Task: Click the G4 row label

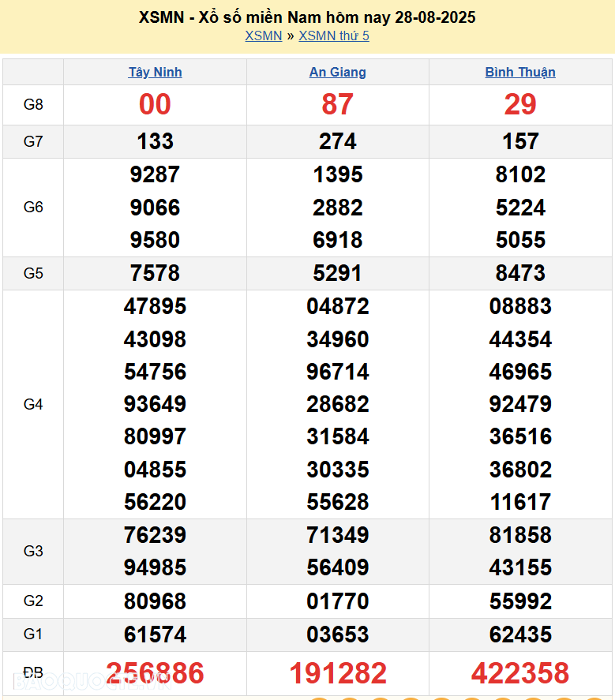Action: pos(33,404)
